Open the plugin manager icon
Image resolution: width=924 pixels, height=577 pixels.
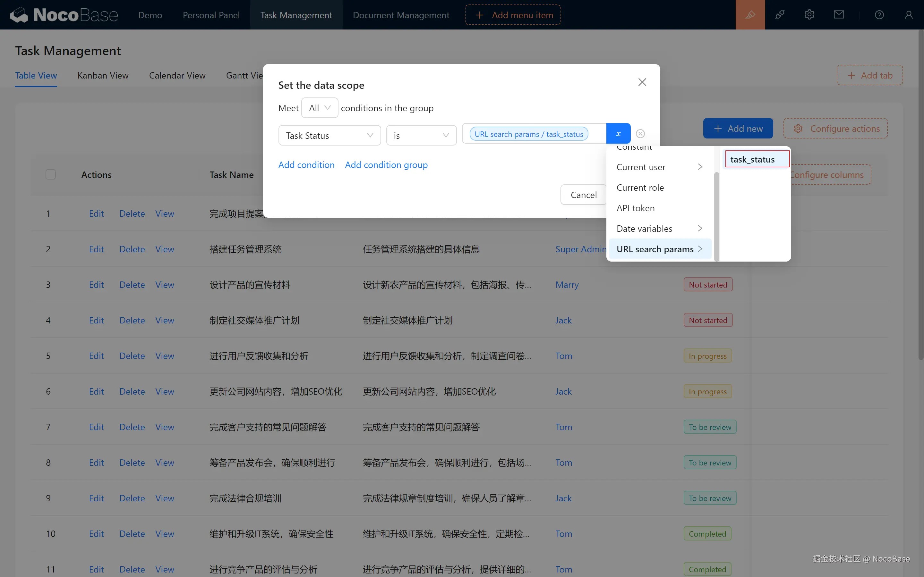coord(780,15)
